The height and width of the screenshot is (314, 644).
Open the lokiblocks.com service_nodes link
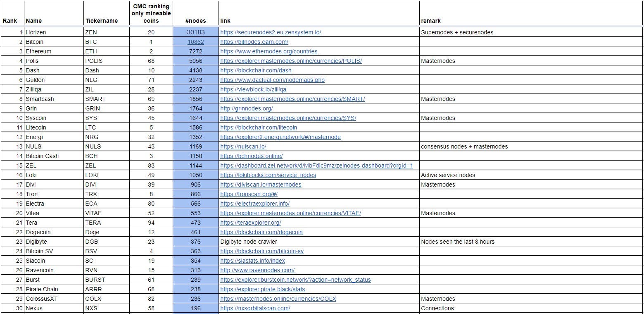point(268,175)
